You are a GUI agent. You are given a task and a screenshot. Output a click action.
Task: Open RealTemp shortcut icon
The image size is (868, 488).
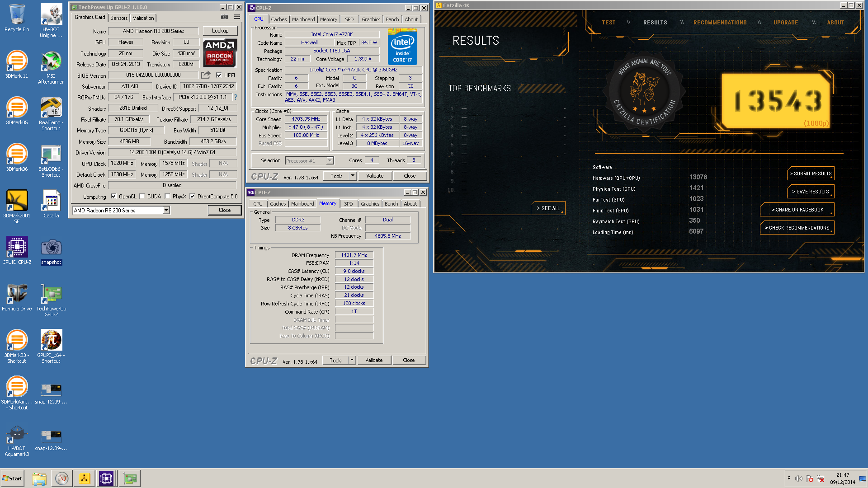[51, 113]
